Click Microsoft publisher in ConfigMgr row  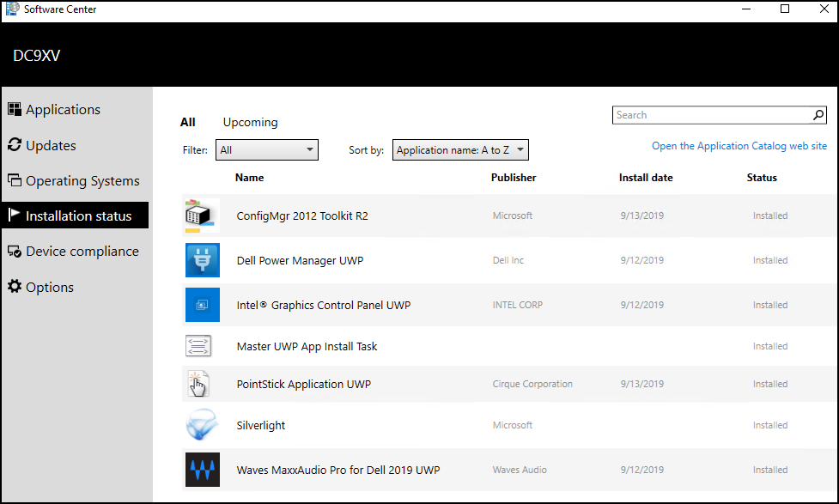[513, 216]
